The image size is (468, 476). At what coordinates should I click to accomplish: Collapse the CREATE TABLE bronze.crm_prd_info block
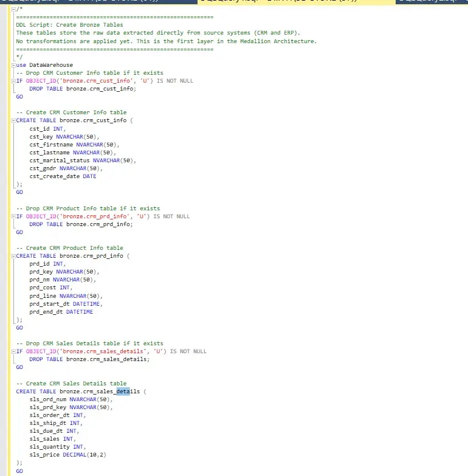(x=13, y=256)
